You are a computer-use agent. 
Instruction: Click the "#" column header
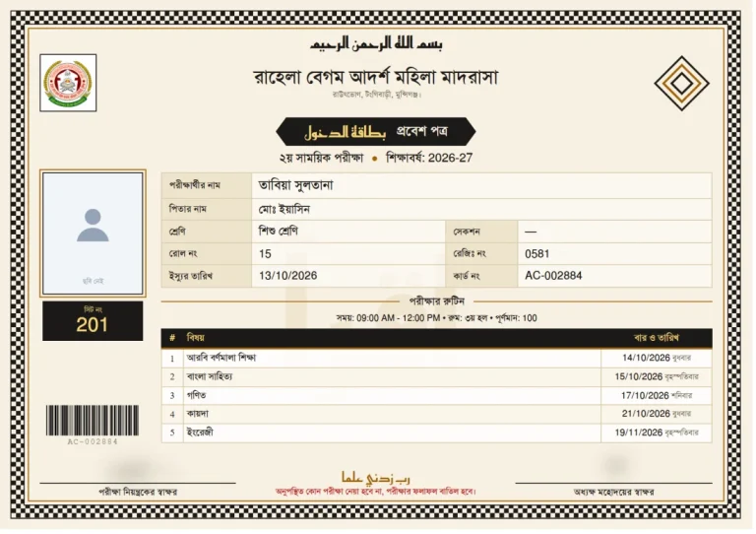172,338
